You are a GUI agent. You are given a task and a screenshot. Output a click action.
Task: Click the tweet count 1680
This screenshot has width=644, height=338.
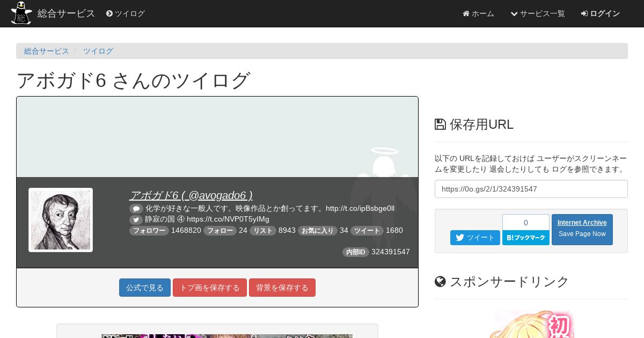pyautogui.click(x=394, y=230)
